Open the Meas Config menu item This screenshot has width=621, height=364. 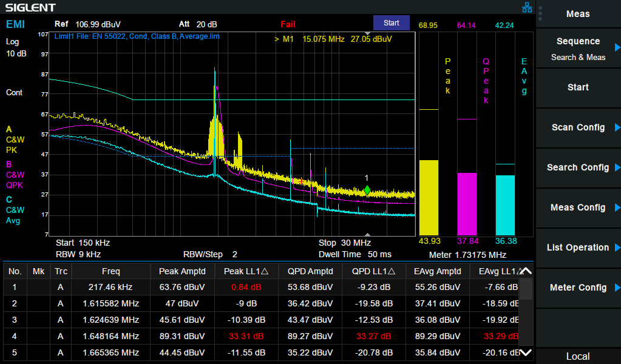point(578,207)
